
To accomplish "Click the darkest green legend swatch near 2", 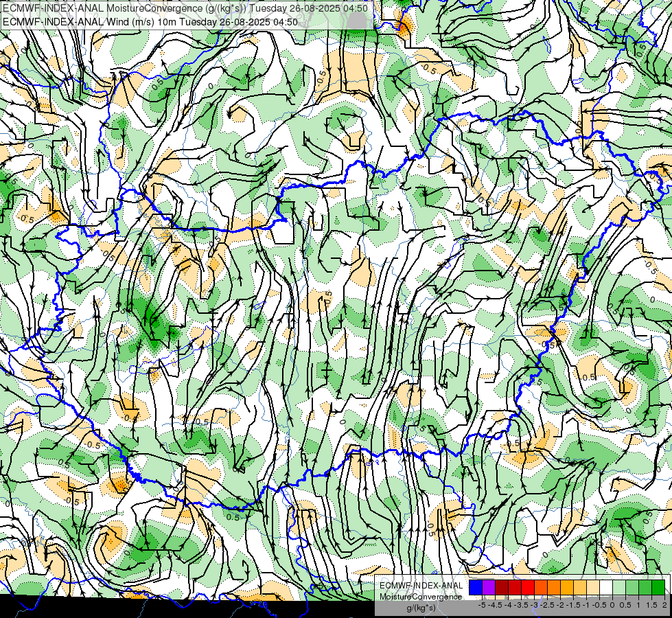I will (x=658, y=587).
